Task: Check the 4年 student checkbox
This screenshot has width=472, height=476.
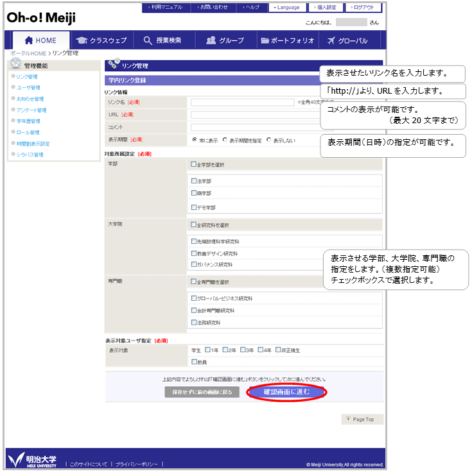Action: tap(261, 350)
